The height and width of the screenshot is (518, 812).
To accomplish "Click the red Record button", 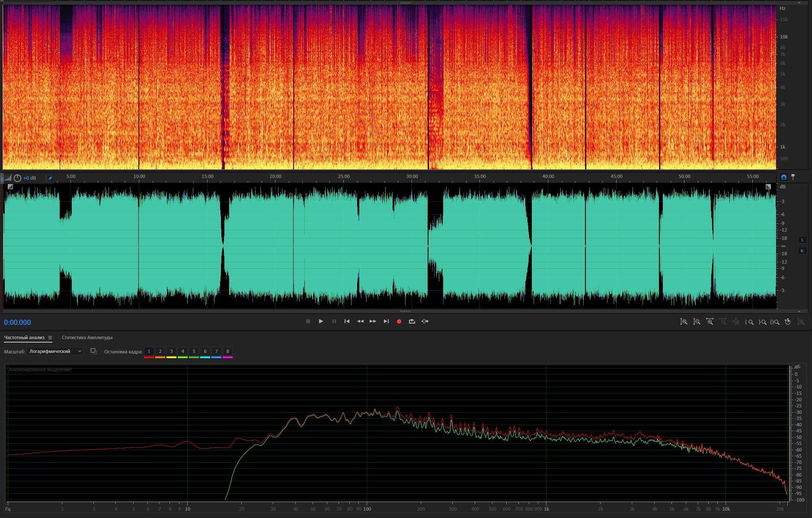I will 399,321.
